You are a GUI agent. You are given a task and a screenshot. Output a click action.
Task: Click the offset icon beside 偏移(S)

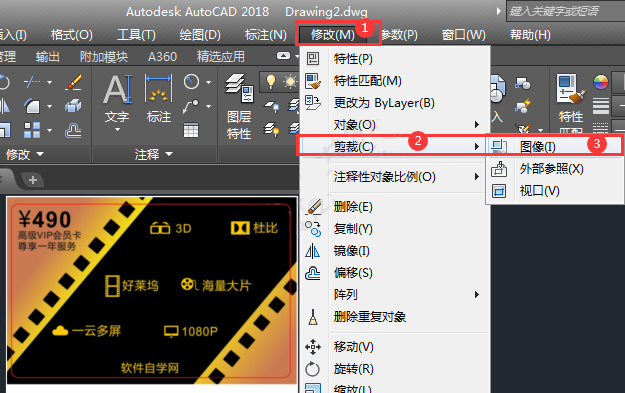(313, 273)
